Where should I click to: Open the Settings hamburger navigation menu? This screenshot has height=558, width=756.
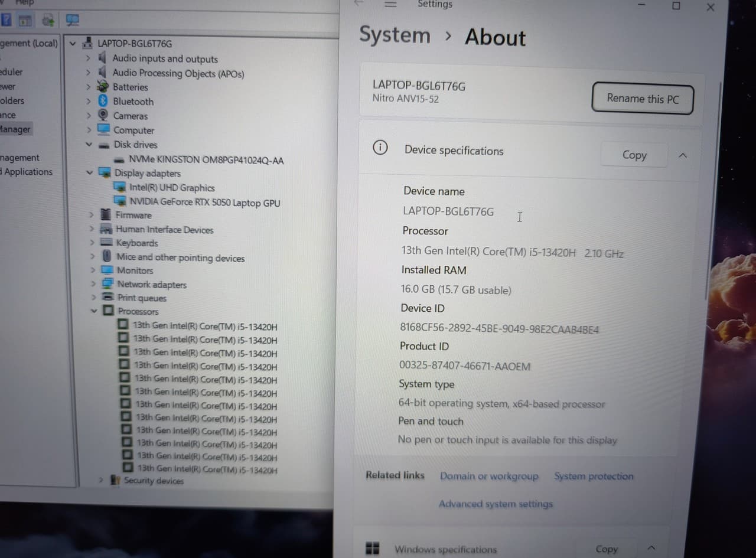coord(390,4)
